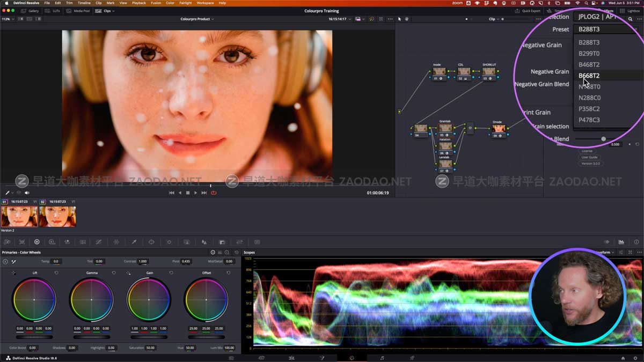Stop playback
Viewport: 644px width, 362px height.
pyautogui.click(x=188, y=193)
